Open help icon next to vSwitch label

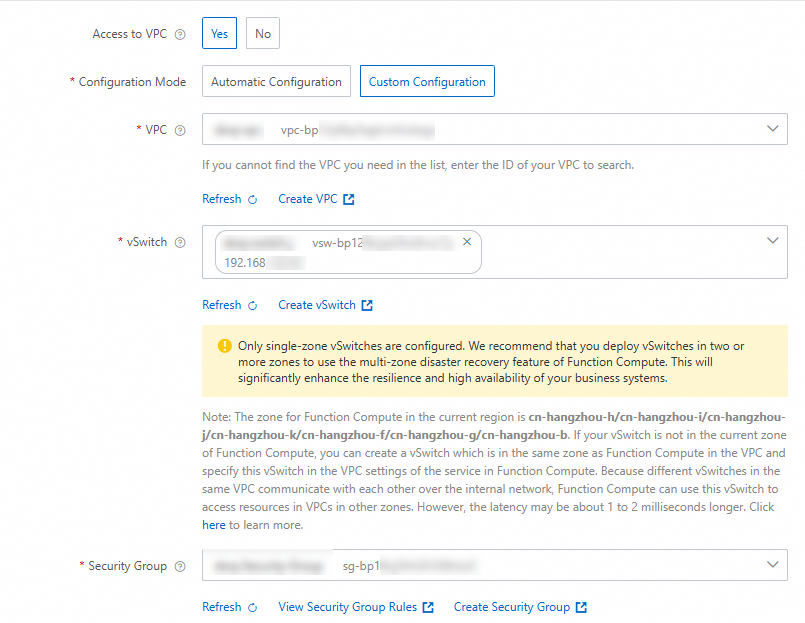pos(180,242)
